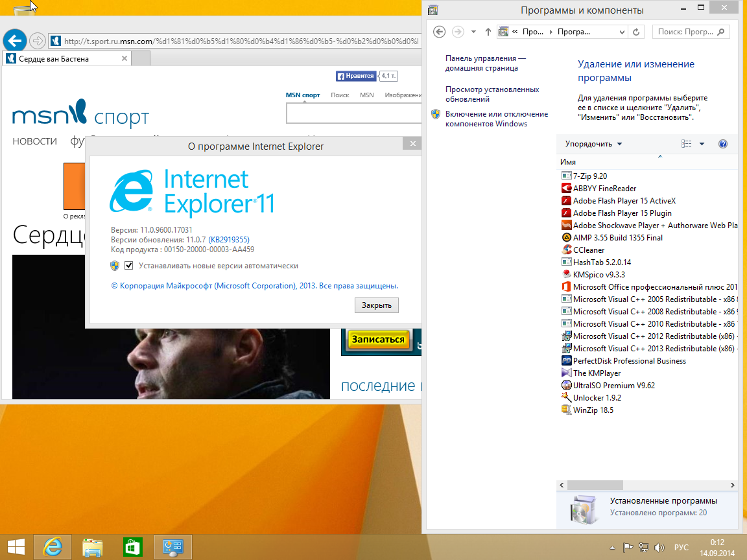
Task: Switch to the Сердце ван Бастена tab
Action: (67, 58)
